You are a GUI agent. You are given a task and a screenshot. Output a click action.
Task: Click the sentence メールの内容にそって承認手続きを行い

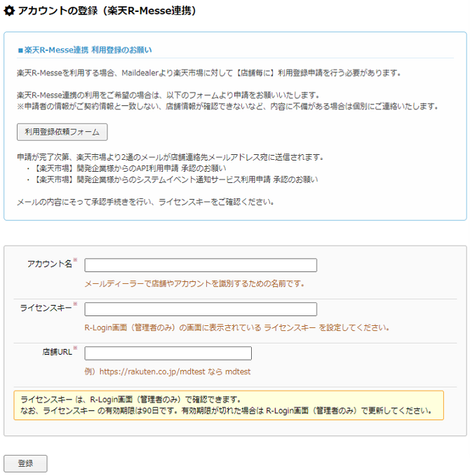click(145, 202)
